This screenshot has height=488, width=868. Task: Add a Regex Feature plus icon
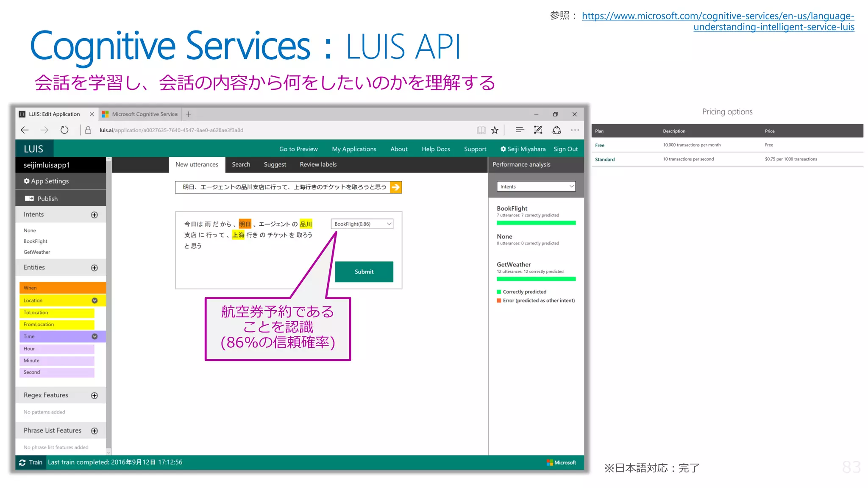click(95, 396)
